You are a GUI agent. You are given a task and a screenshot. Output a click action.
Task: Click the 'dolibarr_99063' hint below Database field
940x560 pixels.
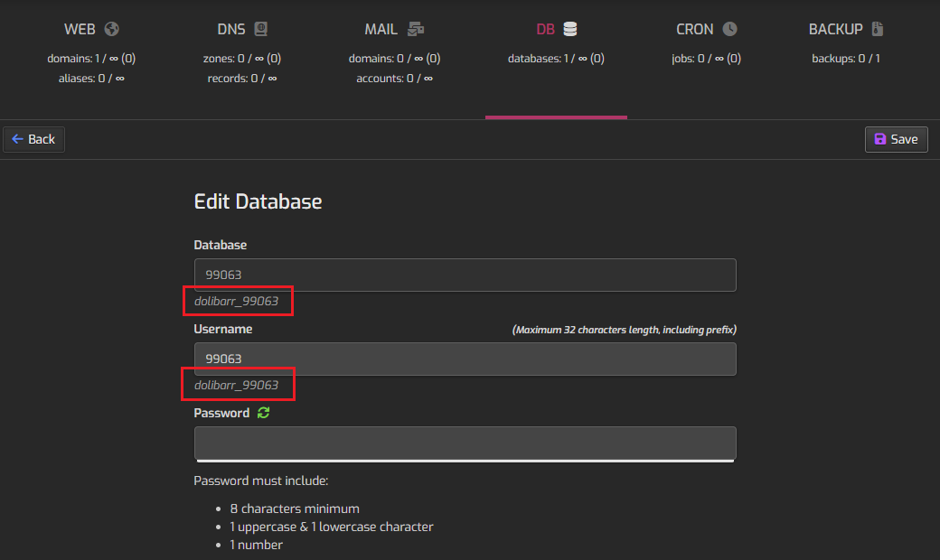click(x=236, y=302)
